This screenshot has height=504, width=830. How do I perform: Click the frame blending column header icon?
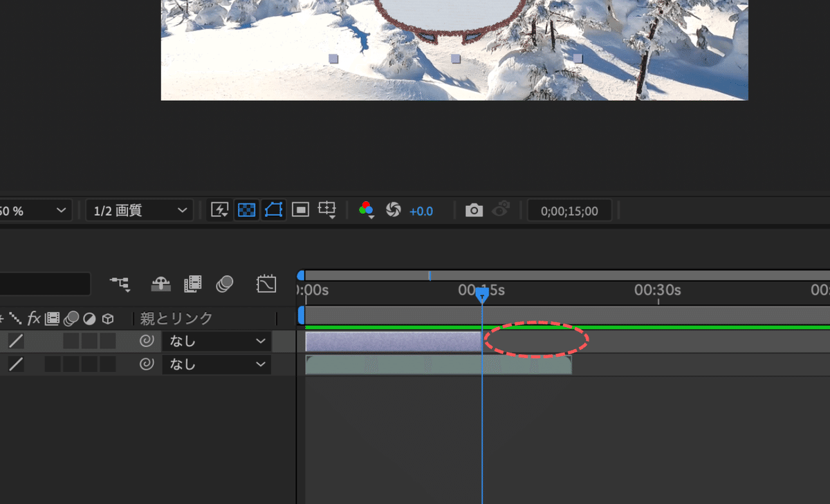[x=52, y=319]
